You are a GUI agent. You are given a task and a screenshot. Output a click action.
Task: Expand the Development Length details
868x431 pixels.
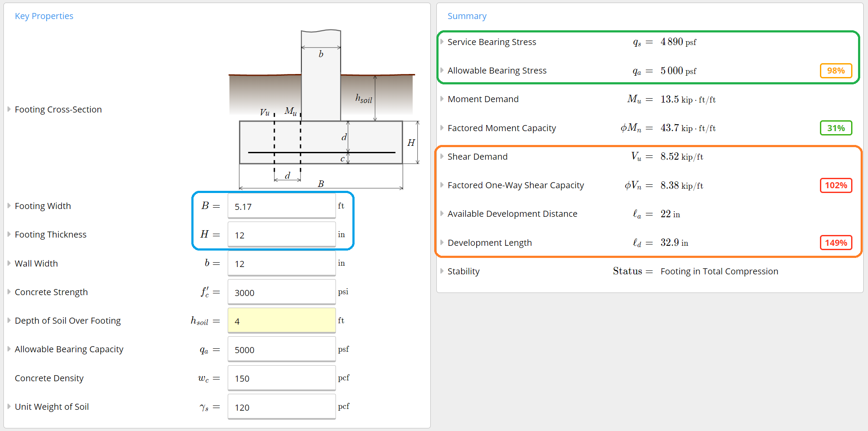(442, 243)
